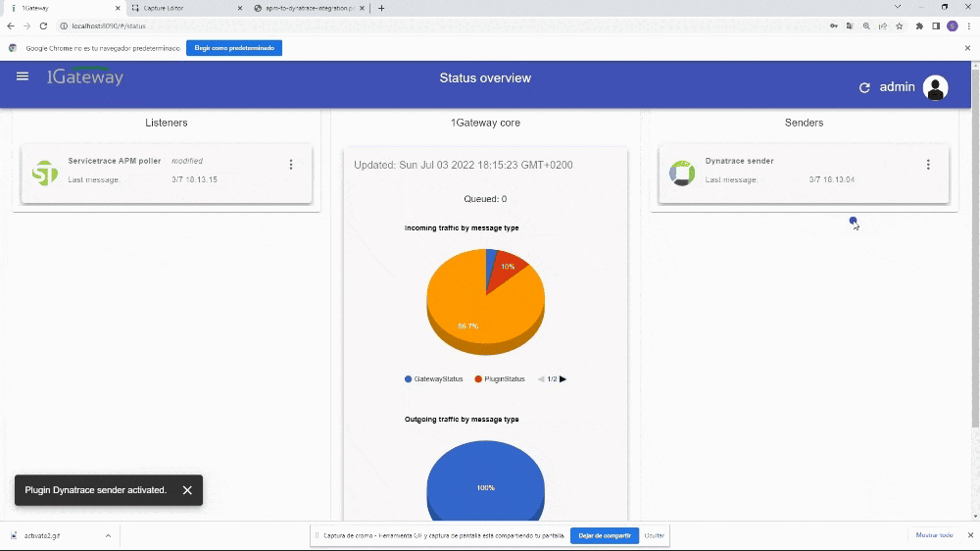The image size is (980, 551).
Task: Open the tab search dropdown chevron
Action: click(898, 7)
